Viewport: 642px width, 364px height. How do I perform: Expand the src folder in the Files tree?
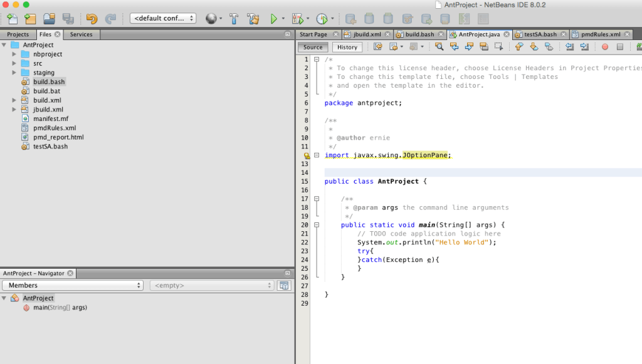14,63
